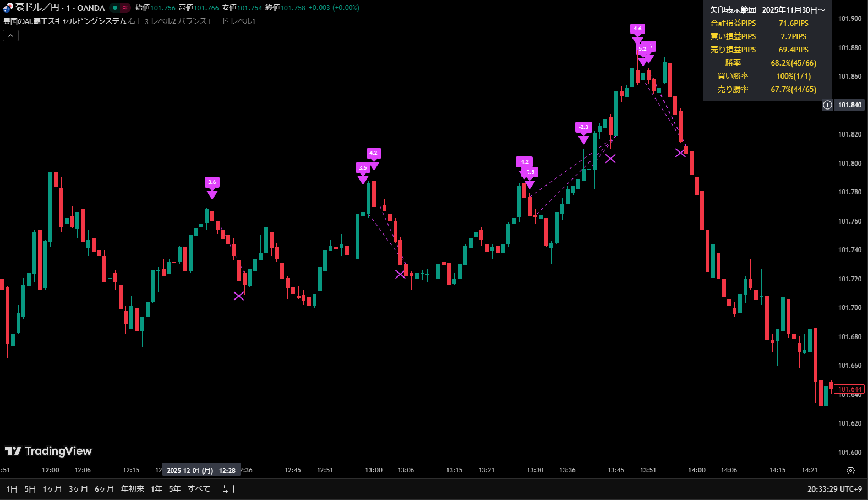This screenshot has width=868, height=500.
Task: Select the 1ヶ月 time range
Action: 52,489
